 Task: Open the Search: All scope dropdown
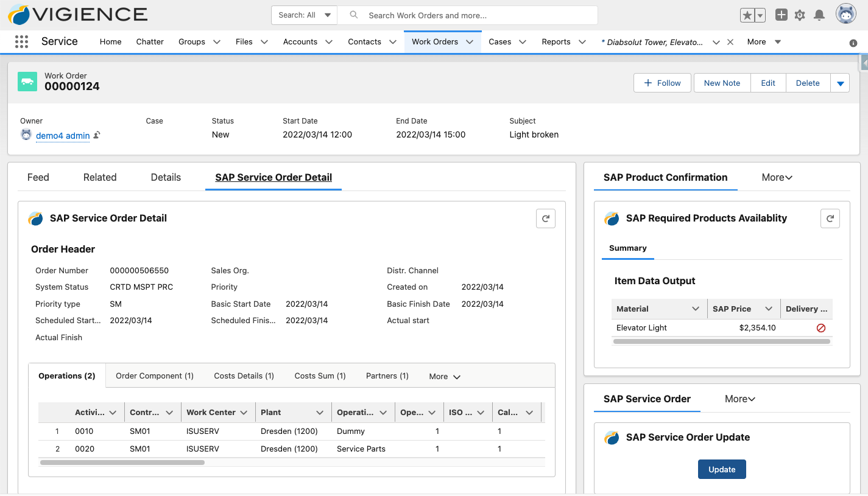304,15
